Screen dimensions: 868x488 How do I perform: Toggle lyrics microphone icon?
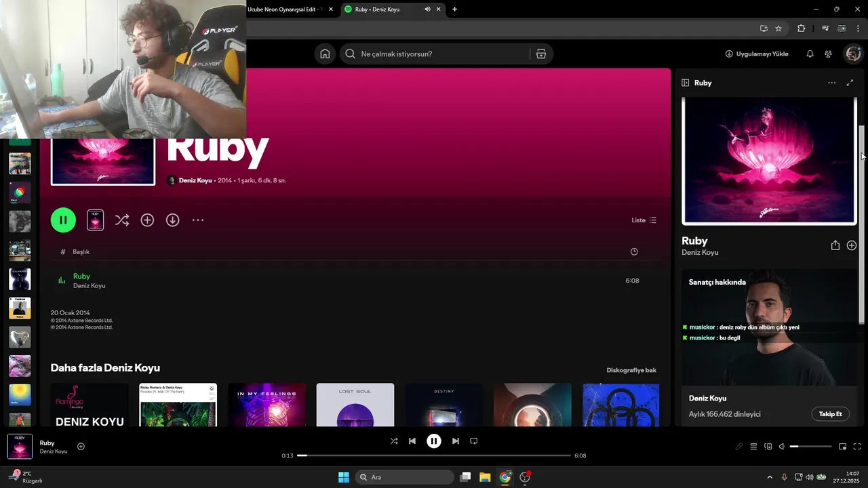(739, 447)
